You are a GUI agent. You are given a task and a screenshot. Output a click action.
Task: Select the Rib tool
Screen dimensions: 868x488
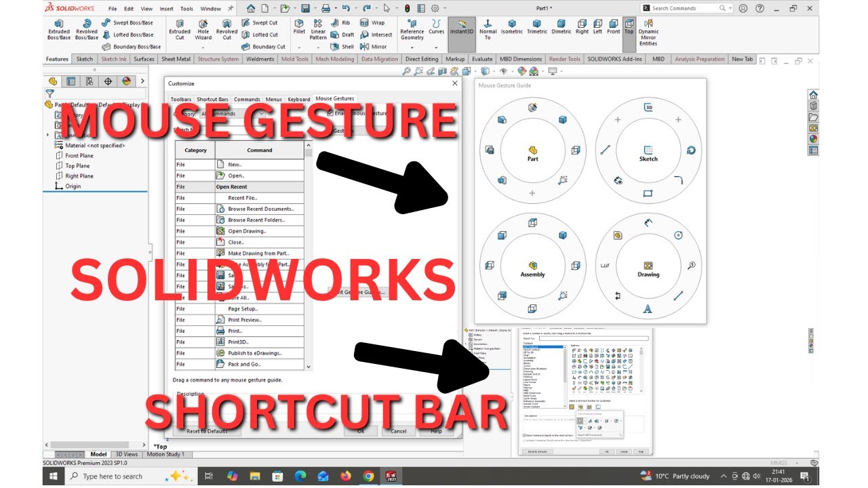[340, 22]
